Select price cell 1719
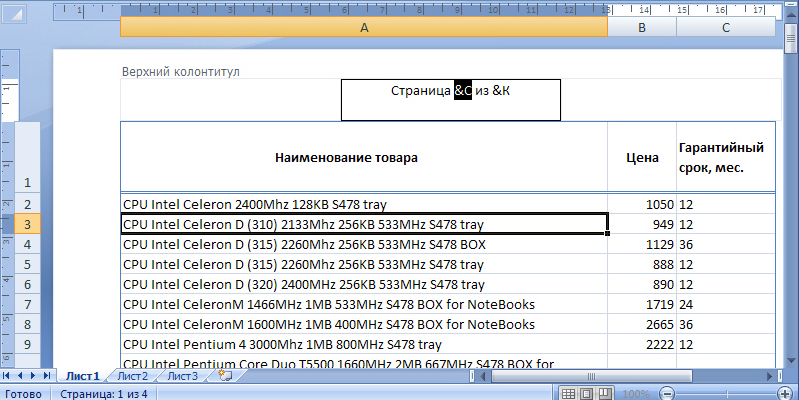 pyautogui.click(x=642, y=304)
